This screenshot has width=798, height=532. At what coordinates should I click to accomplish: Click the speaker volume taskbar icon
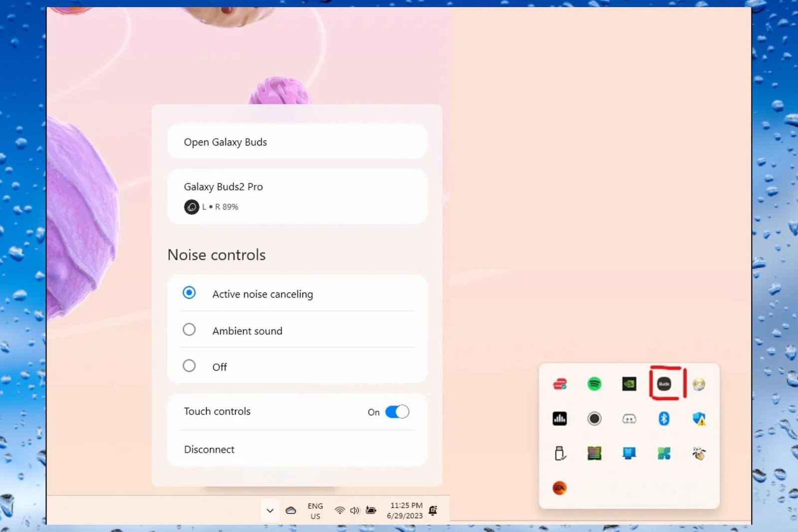355,511
